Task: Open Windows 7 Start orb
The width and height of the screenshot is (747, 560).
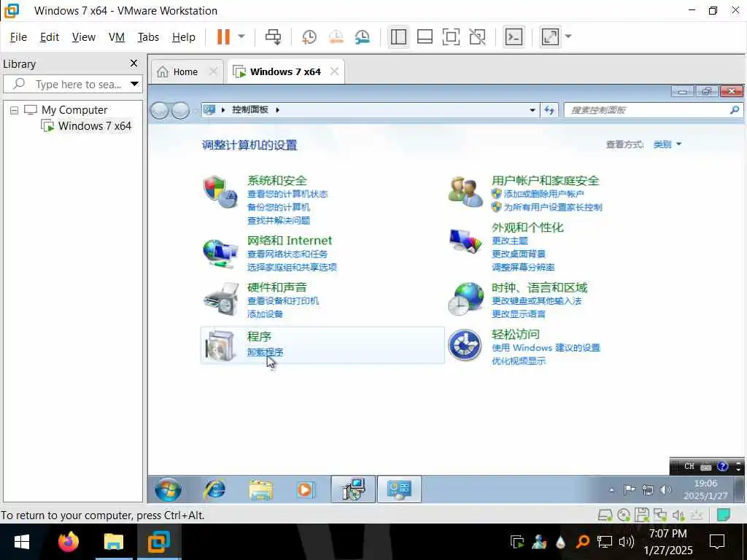Action: pos(168,489)
